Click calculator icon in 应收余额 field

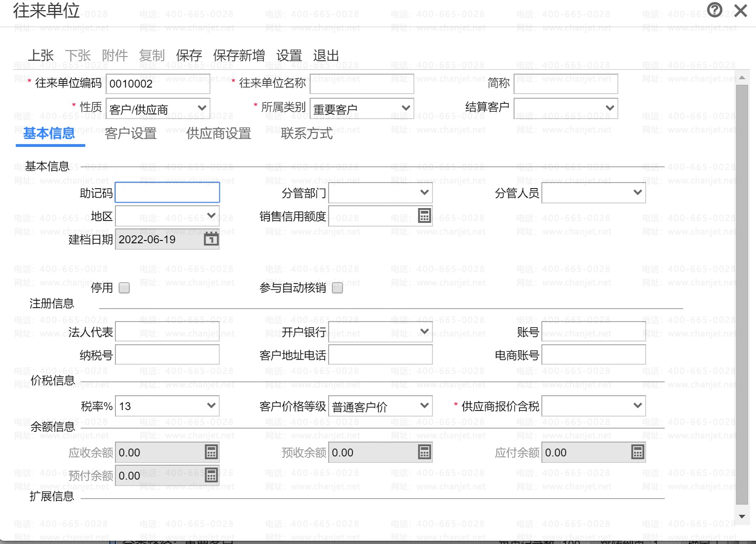[211, 452]
